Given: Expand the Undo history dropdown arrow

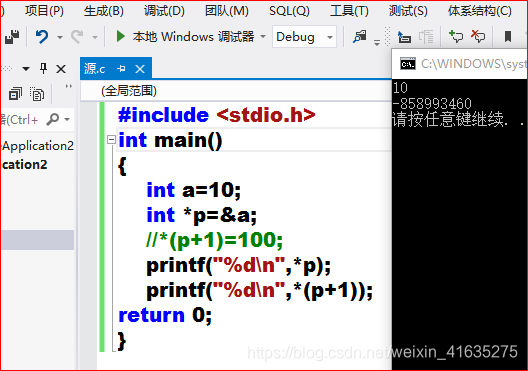Looking at the screenshot, I should pos(60,37).
